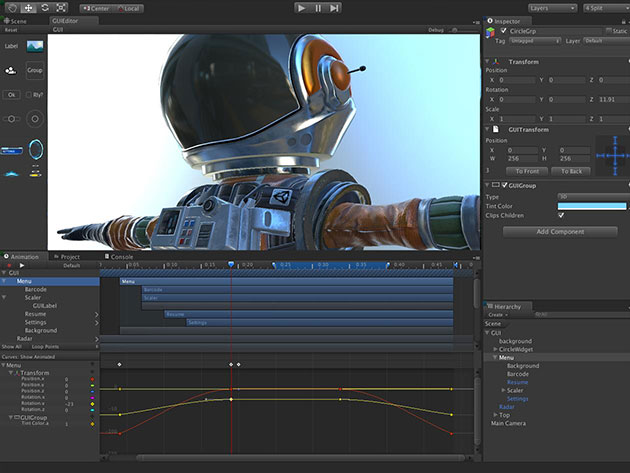
Task: Click the blue anchor cross widget
Action: click(x=614, y=156)
